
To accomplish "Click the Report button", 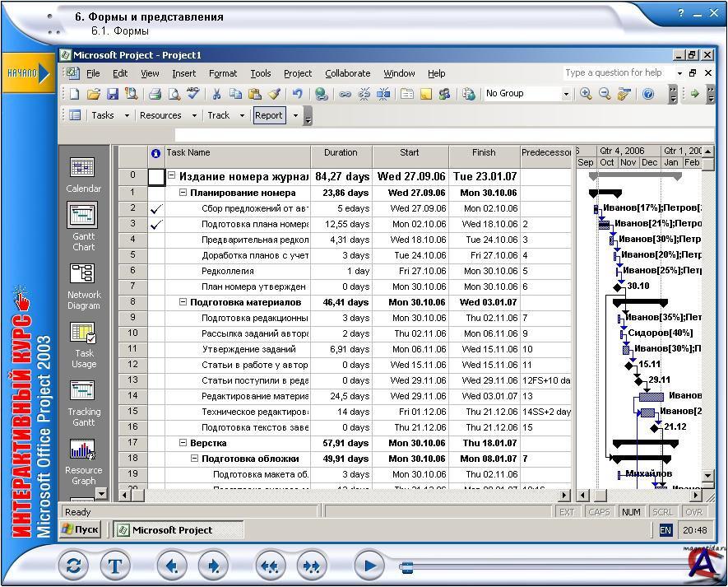I will [268, 116].
